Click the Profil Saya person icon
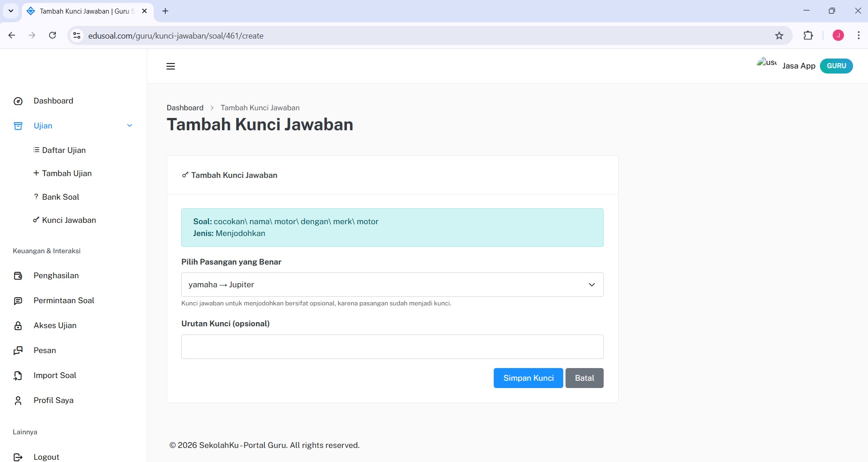 [x=18, y=401]
